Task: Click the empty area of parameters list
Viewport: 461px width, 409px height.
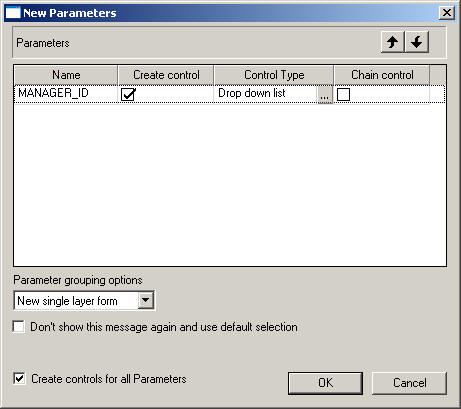Action: coord(230,184)
